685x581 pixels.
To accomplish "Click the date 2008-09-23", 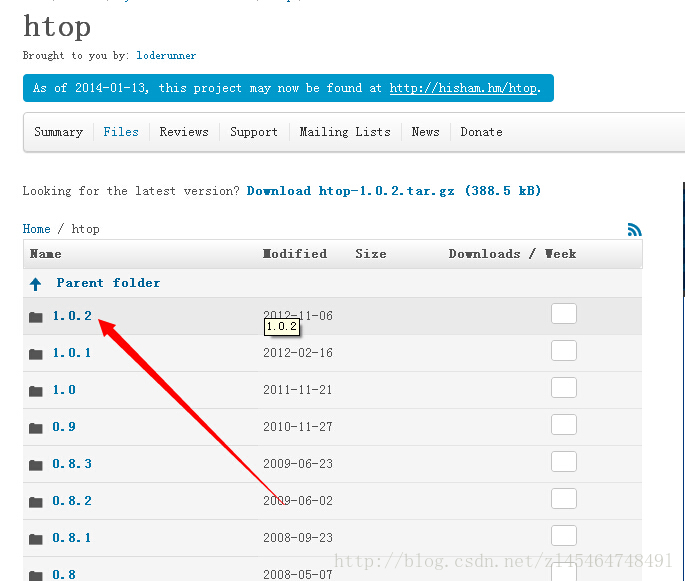I will coord(298,538).
